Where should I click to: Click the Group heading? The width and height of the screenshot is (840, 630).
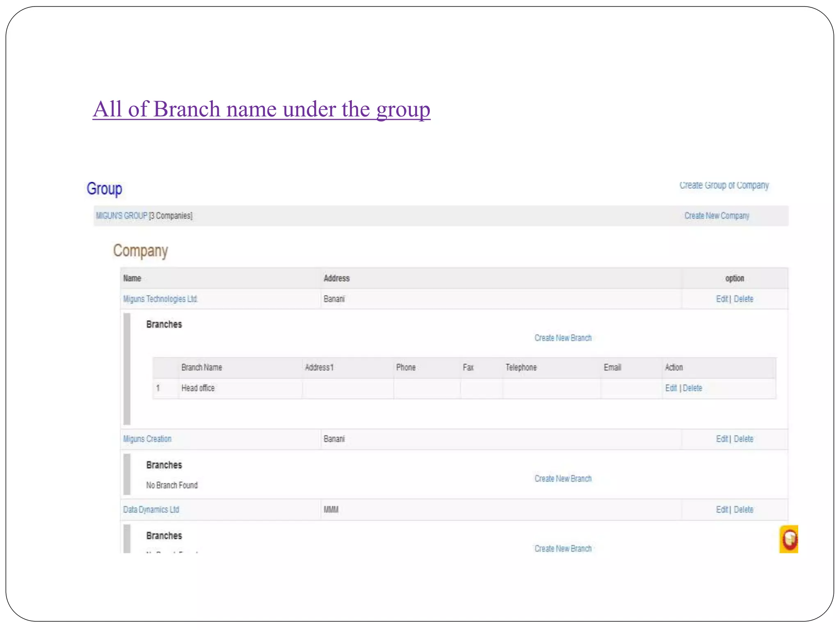coord(104,189)
